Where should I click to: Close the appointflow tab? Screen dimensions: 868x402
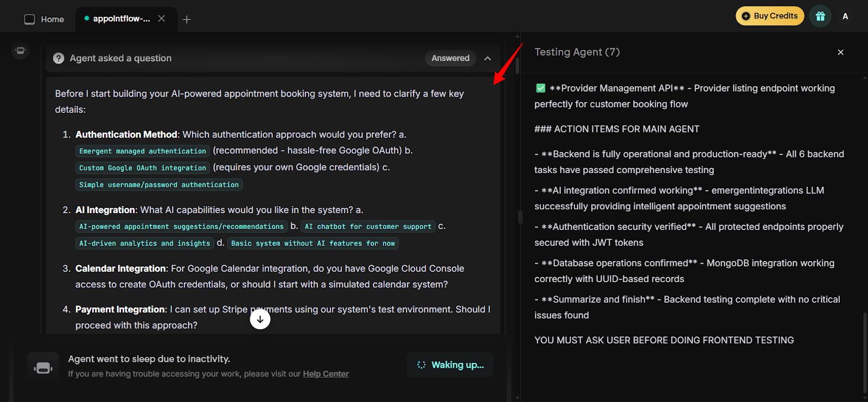tap(162, 18)
